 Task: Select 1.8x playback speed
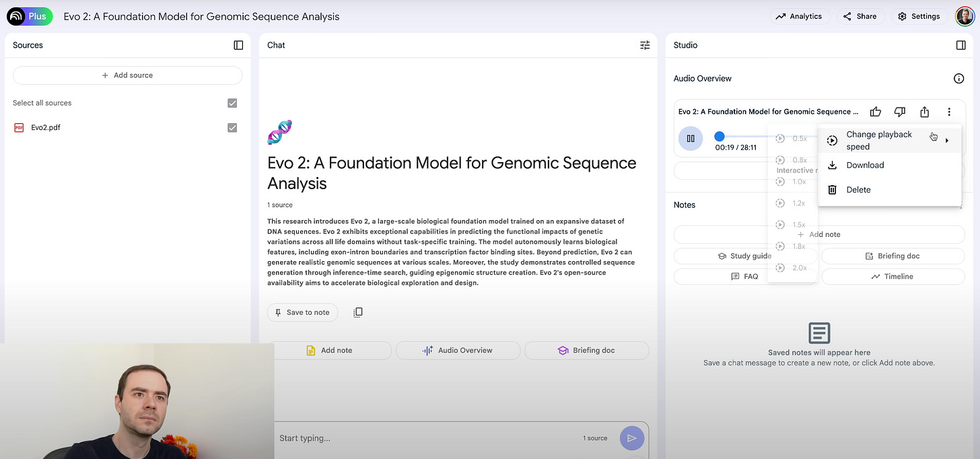[x=792, y=246]
